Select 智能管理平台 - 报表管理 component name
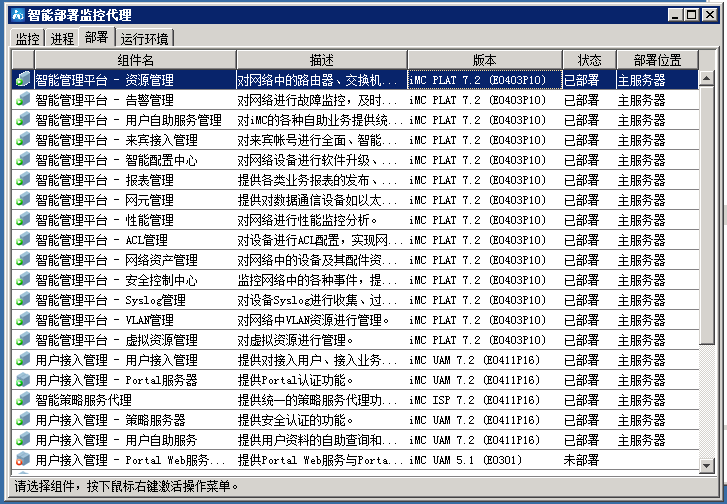The image size is (727, 504). point(104,180)
